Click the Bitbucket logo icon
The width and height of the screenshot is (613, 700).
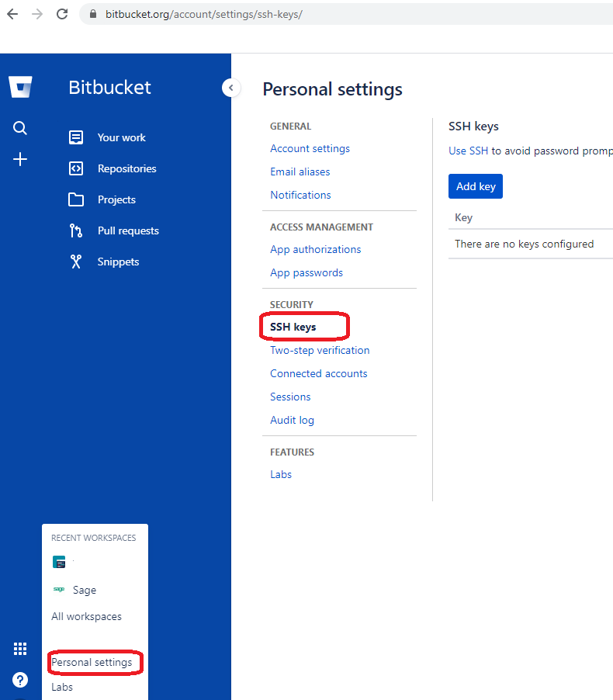click(x=20, y=87)
